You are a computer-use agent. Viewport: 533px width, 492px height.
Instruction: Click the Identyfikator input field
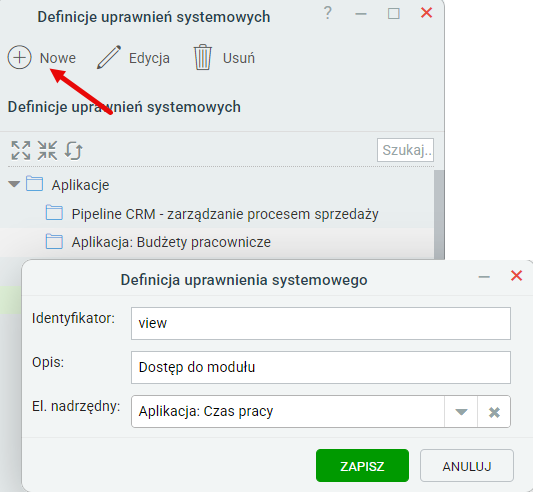[x=321, y=323]
